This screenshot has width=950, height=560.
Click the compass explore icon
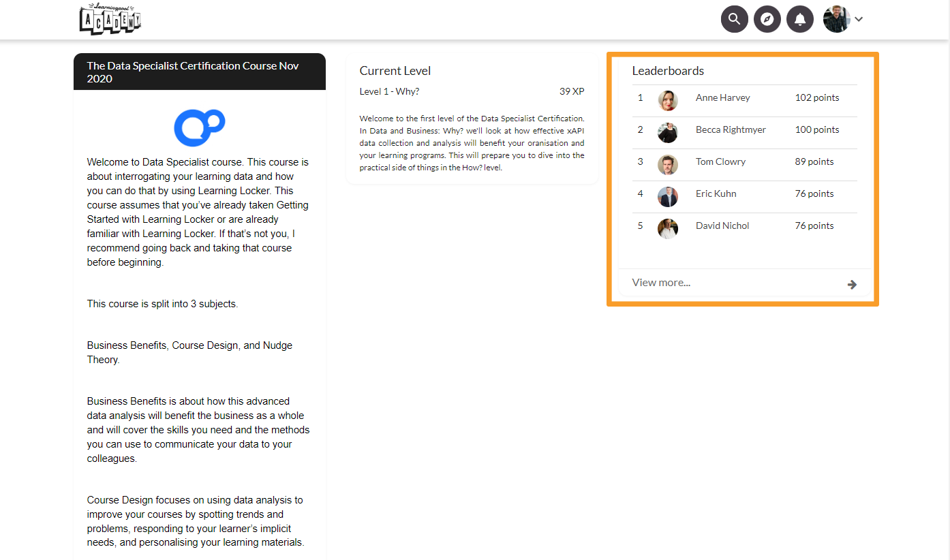coord(767,19)
